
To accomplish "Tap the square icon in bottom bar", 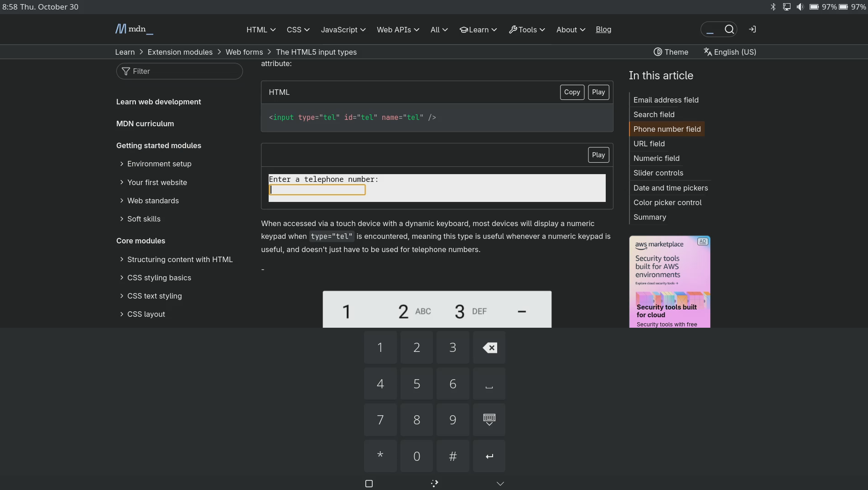I will point(369,484).
